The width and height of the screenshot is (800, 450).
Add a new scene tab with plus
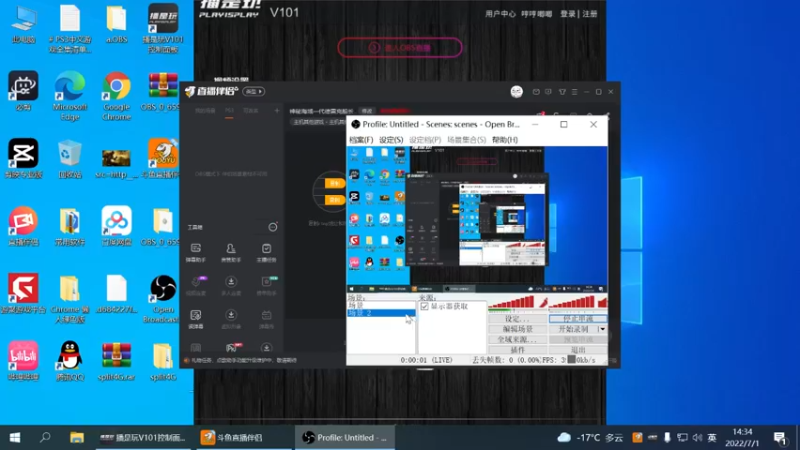coord(277,111)
